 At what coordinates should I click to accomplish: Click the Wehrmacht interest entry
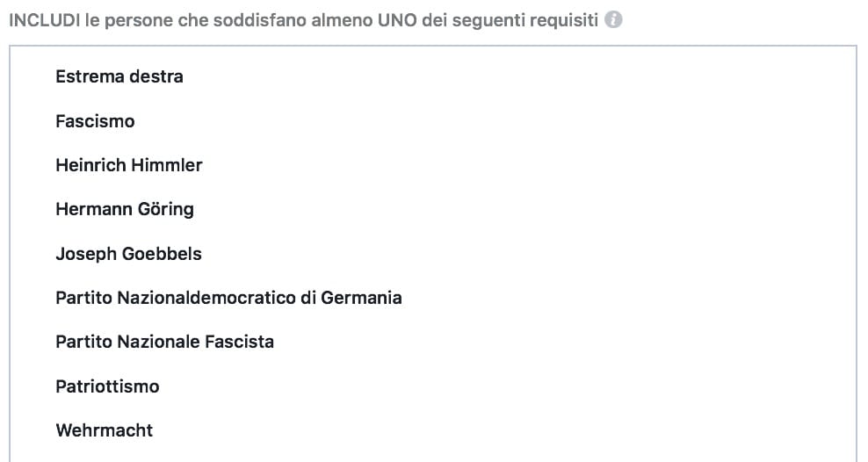[104, 430]
